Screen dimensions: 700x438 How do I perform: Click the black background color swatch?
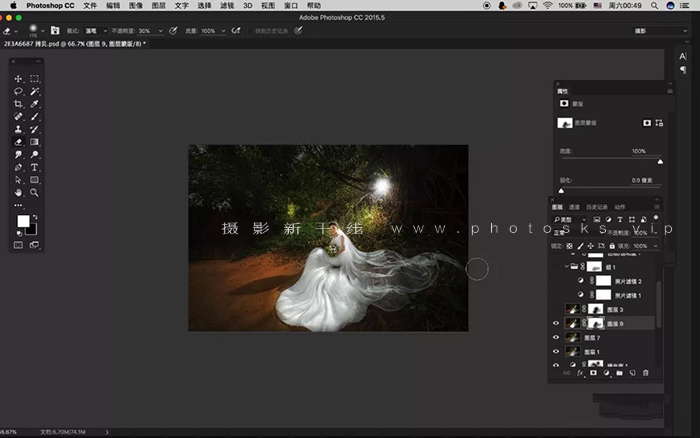[32, 230]
